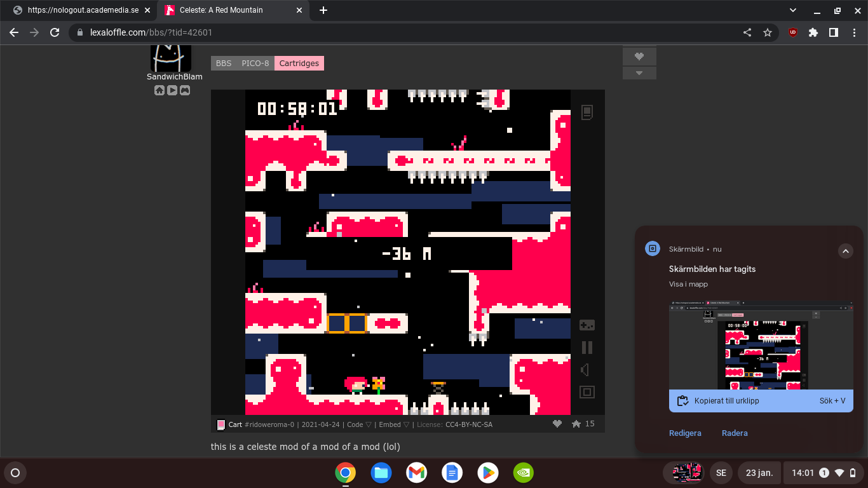Click the SandwichBlam avatar image
Image resolution: width=868 pixels, height=488 pixels.
(171, 58)
